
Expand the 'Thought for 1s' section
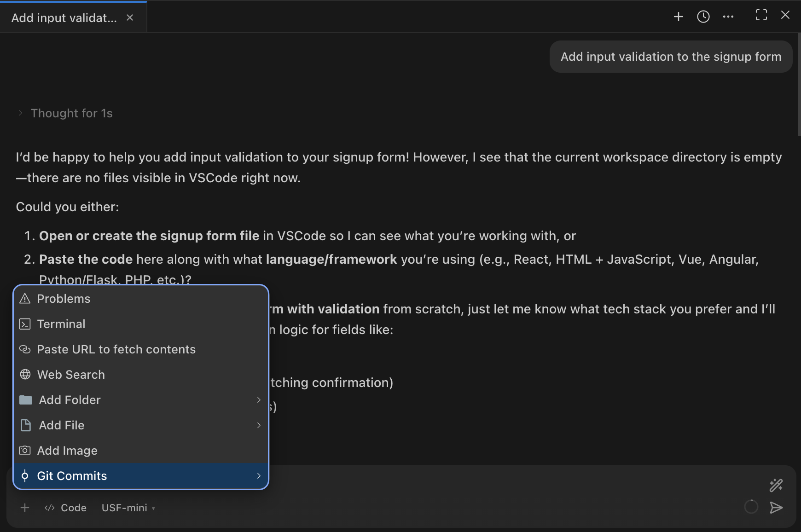pos(66,113)
